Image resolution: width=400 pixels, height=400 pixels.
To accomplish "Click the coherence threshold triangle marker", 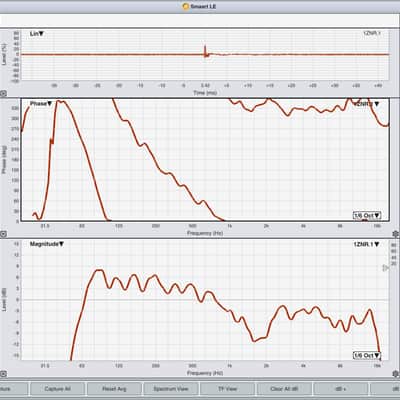I will tap(385, 268).
